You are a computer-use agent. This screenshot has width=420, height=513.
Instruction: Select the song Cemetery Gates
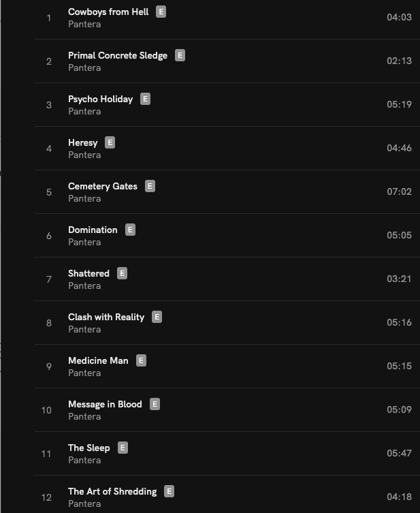point(103,186)
